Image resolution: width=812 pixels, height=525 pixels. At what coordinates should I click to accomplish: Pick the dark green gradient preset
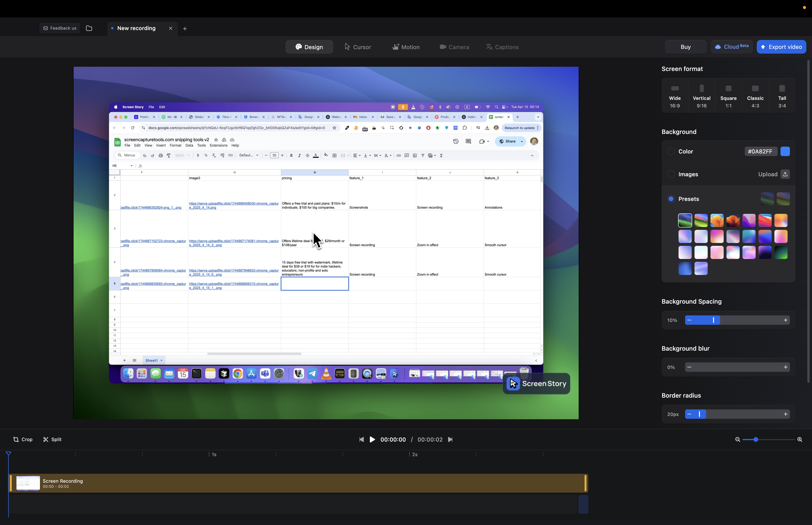point(781,253)
